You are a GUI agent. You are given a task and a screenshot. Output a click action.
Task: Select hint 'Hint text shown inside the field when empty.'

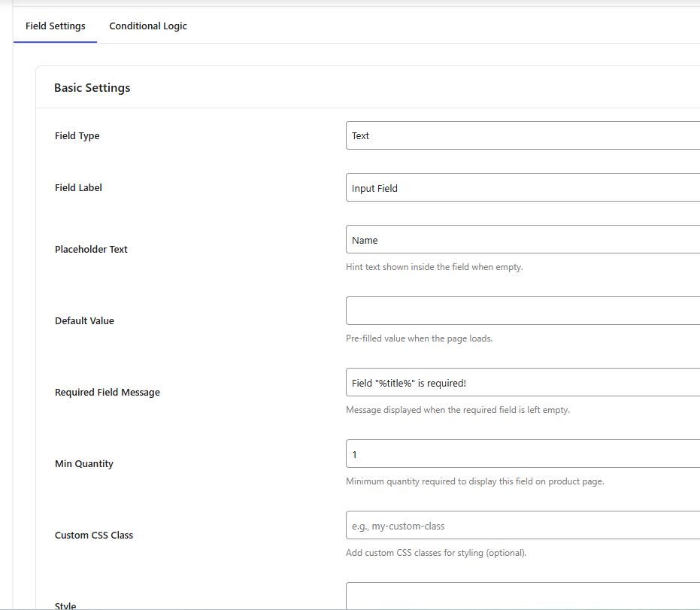(435, 267)
